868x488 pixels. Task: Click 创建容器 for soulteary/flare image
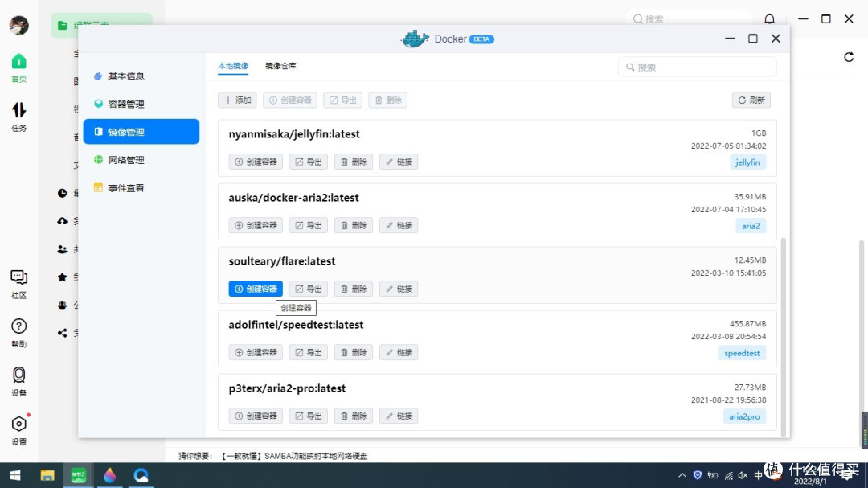pos(256,289)
